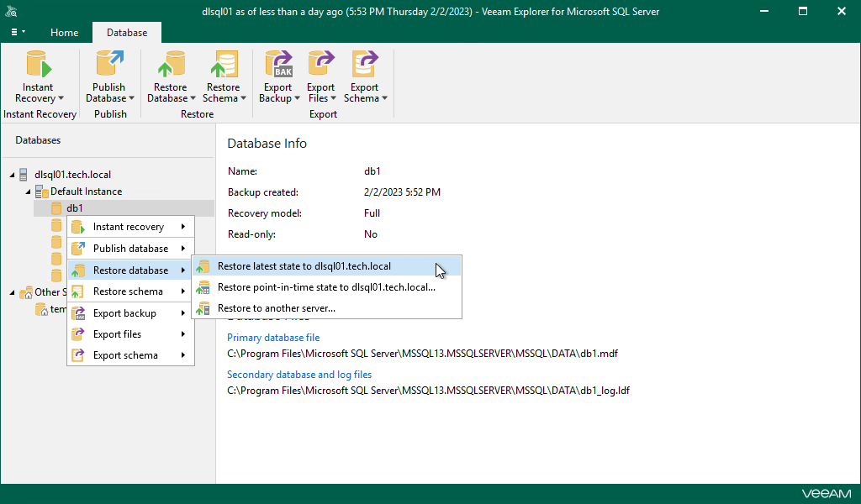Choose Export schema from context menu
The width and height of the screenshot is (861, 504).
[130, 355]
